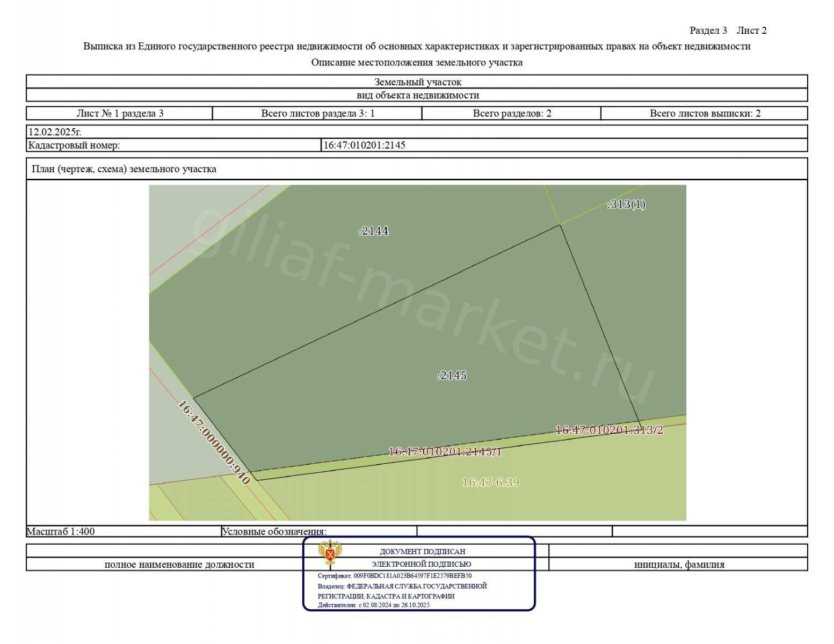Click the 'вид объекта недвижимости' row
The height and width of the screenshot is (644, 834).
(417, 95)
